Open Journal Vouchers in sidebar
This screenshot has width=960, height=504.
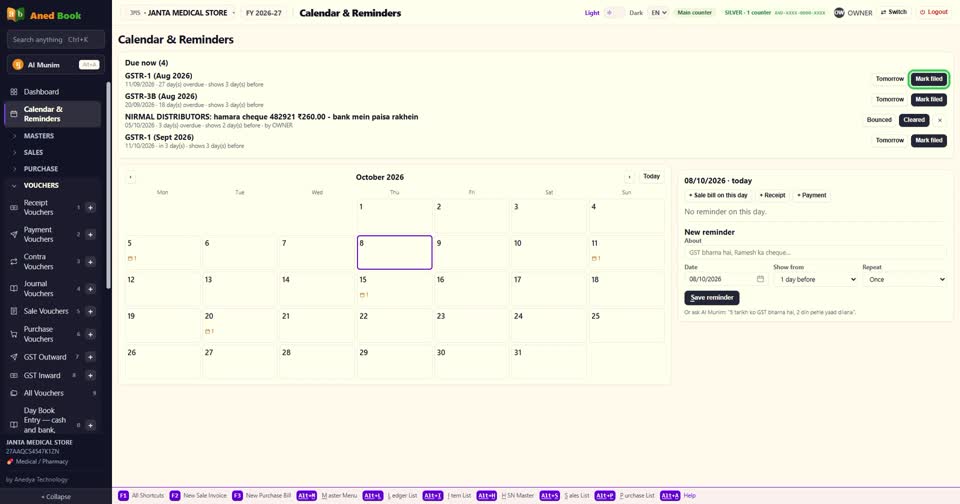click(39, 289)
